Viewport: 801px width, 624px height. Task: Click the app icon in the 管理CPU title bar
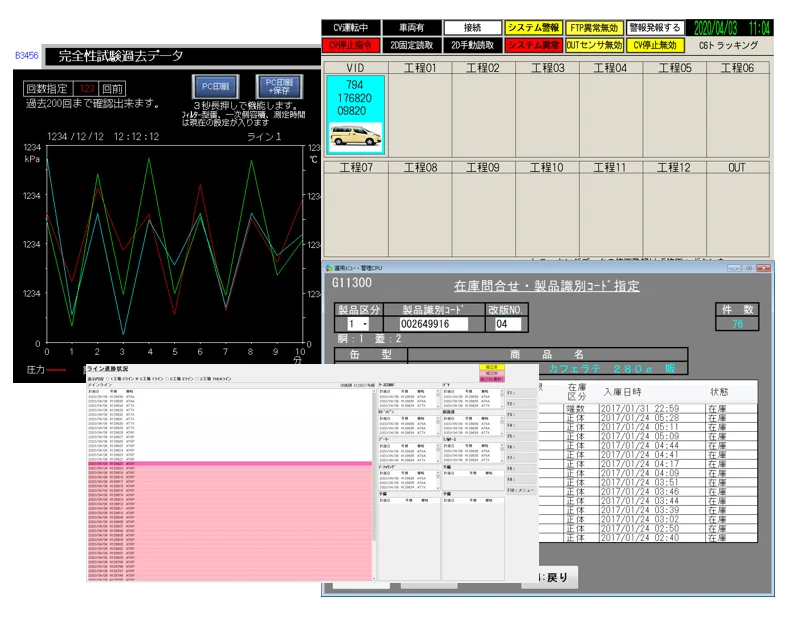(329, 268)
